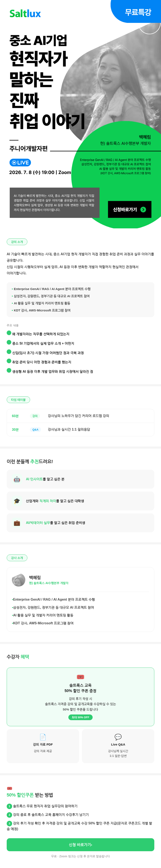The height and width of the screenshot is (868, 161).
Task: Click the Q&A label in timetable
Action: pos(35,429)
